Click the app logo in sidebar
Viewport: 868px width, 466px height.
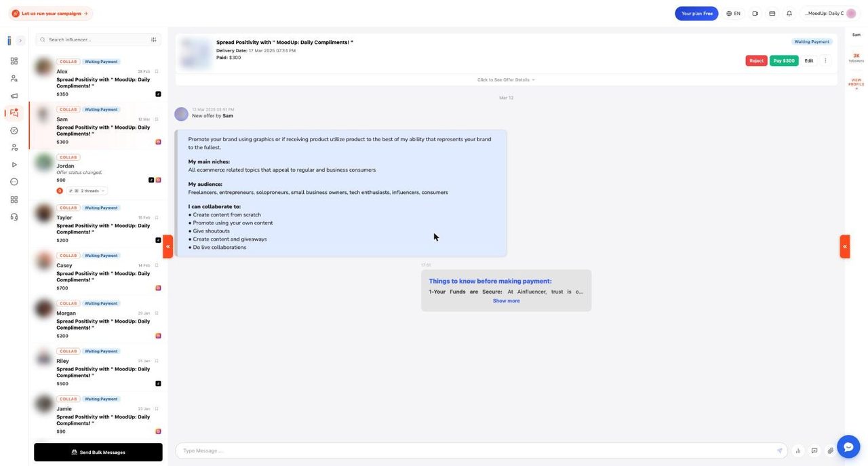(x=9, y=41)
